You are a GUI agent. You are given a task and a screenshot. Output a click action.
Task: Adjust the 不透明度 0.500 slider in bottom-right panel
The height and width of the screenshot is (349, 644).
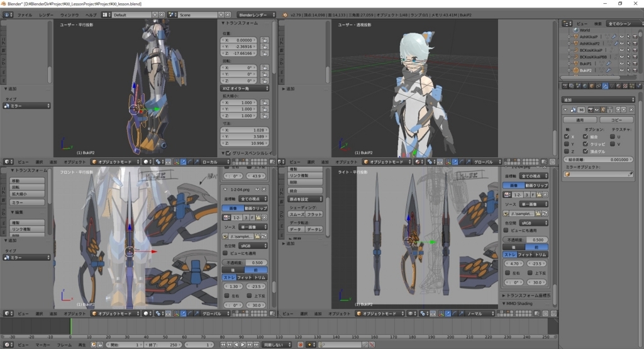click(526, 240)
